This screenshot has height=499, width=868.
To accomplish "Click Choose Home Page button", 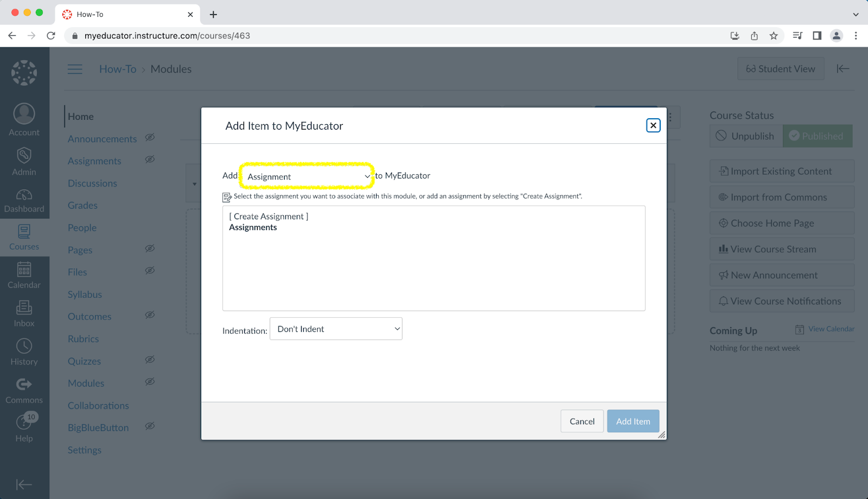I will [782, 223].
